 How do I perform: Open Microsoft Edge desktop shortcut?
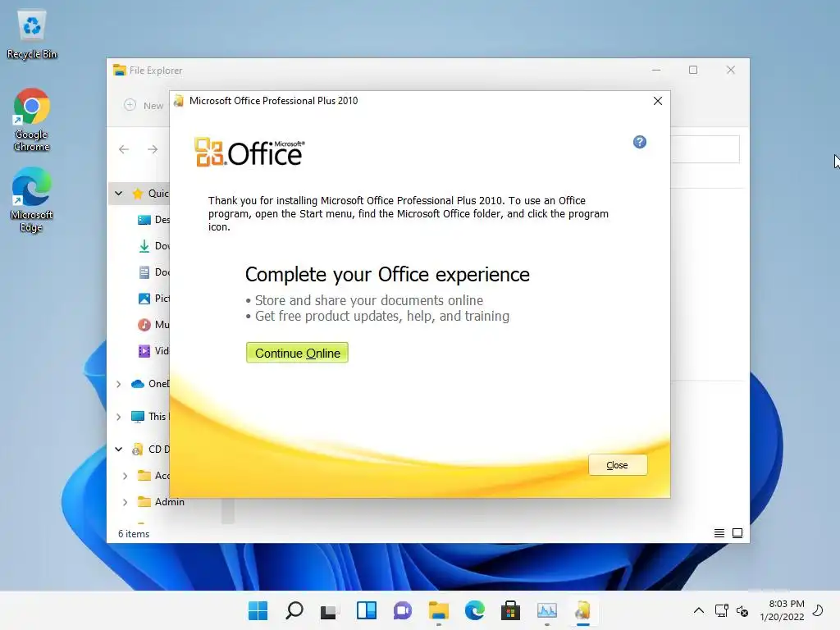tap(32, 200)
